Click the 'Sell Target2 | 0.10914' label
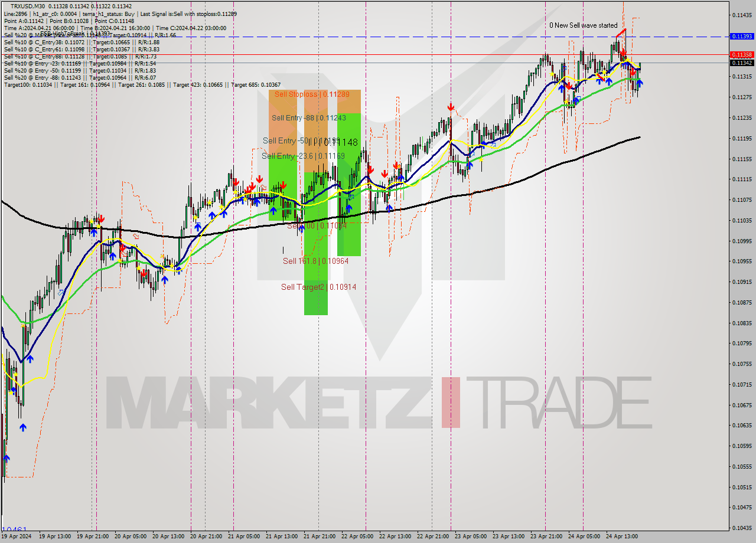 [x=318, y=287]
